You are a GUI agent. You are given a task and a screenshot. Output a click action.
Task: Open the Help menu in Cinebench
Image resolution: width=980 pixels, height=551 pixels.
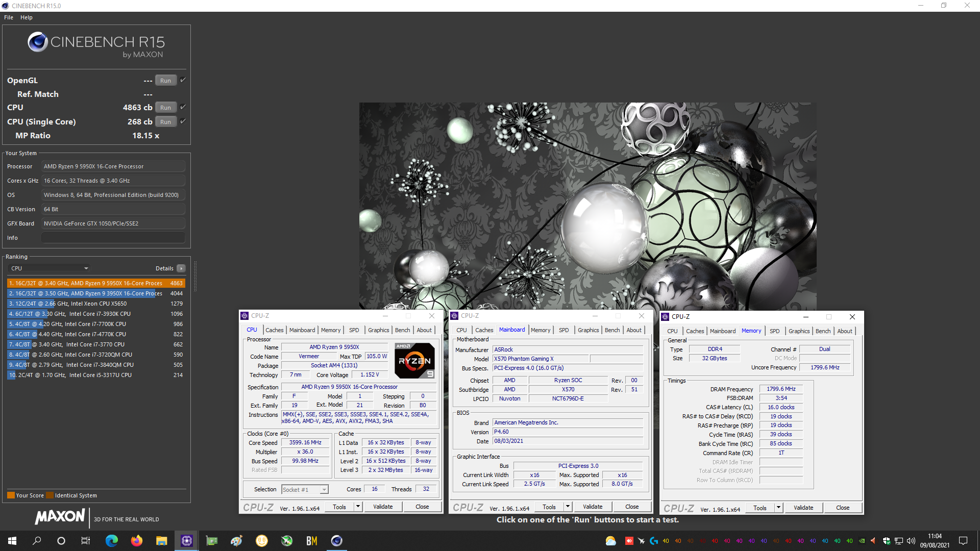pos(27,17)
